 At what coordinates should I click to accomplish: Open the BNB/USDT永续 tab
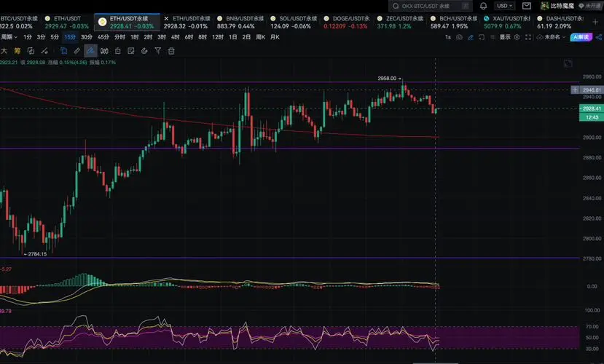[240, 23]
